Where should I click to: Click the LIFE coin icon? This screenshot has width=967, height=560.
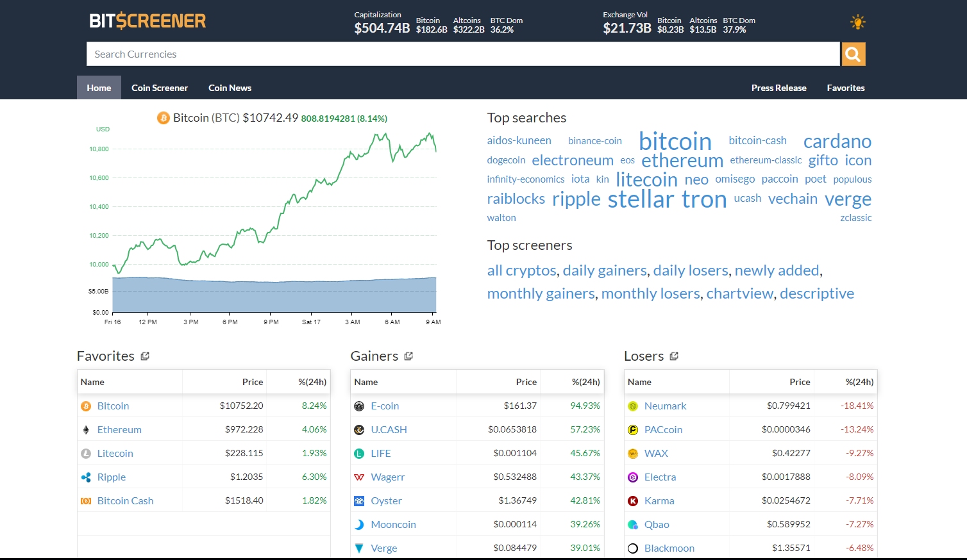[359, 454]
